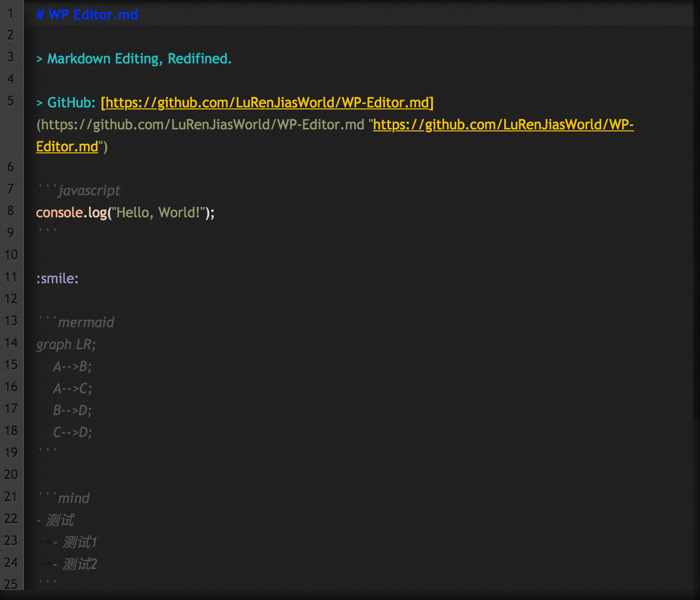700x600 pixels.
Task: Click the :smile: emoji shortcode
Action: click(x=57, y=278)
